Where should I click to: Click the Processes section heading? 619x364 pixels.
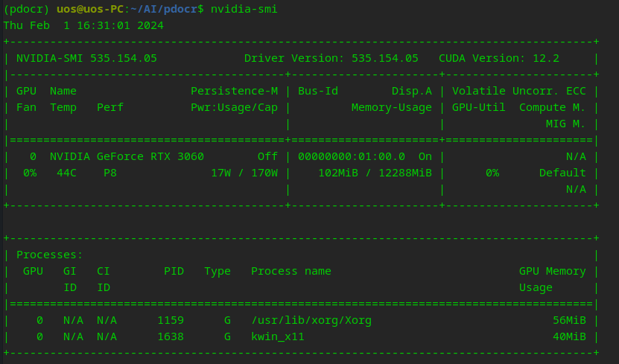[x=49, y=255]
